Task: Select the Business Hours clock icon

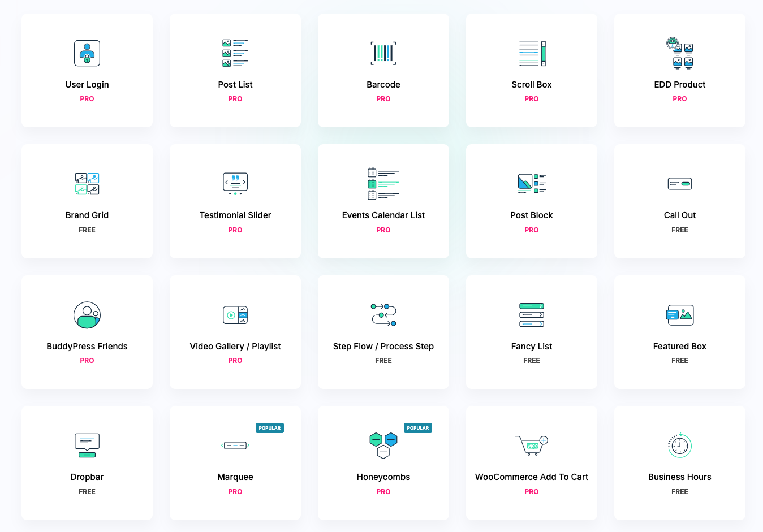Action: (x=679, y=446)
